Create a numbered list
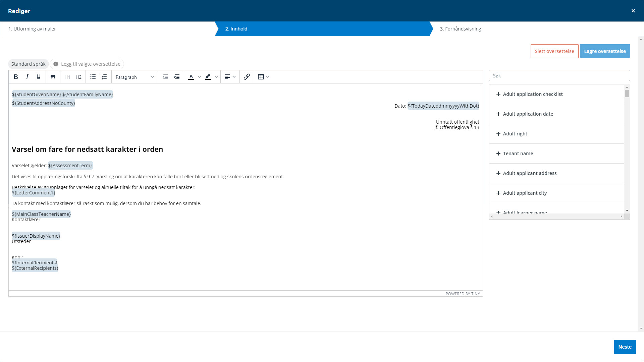The image size is (644, 362). point(104,77)
